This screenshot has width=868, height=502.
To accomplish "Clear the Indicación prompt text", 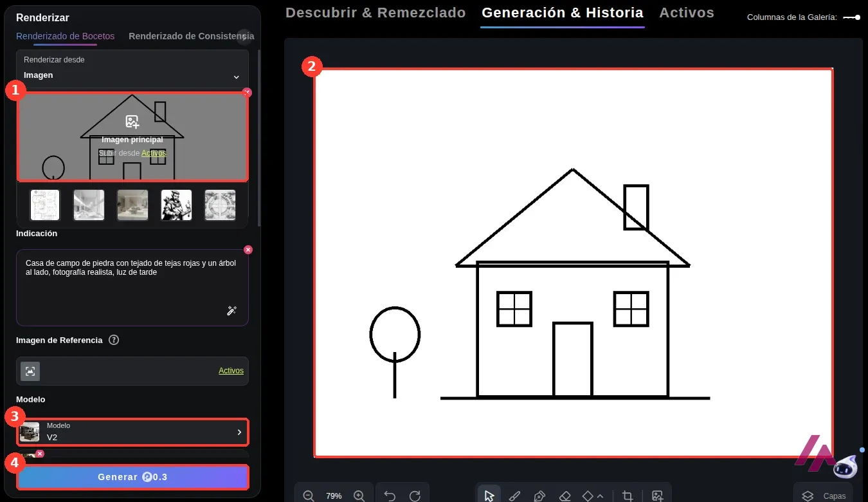I will 248,250.
